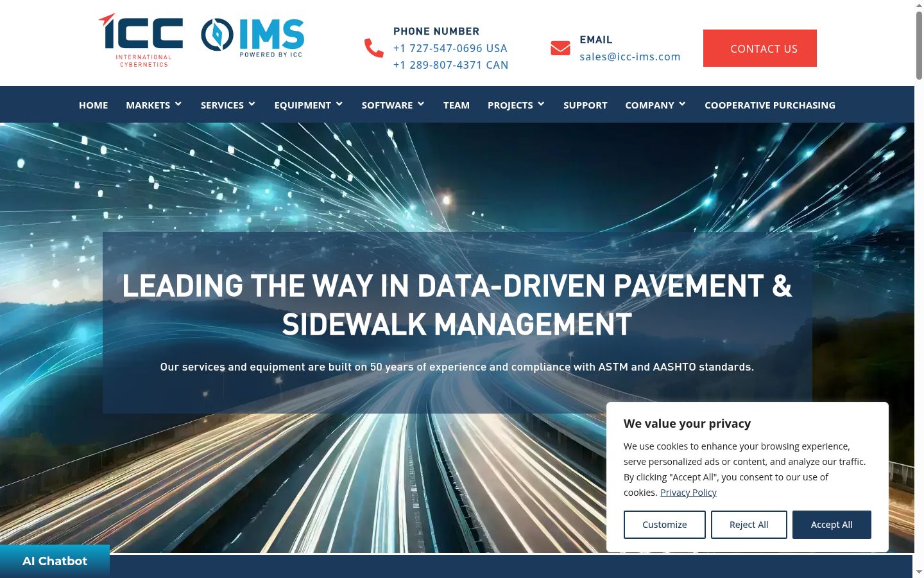
Task: Click the 'Leading the Way' hero headline
Action: [x=457, y=305]
